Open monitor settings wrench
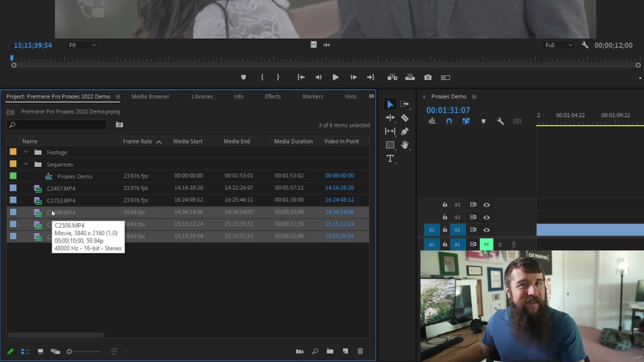 click(x=585, y=45)
